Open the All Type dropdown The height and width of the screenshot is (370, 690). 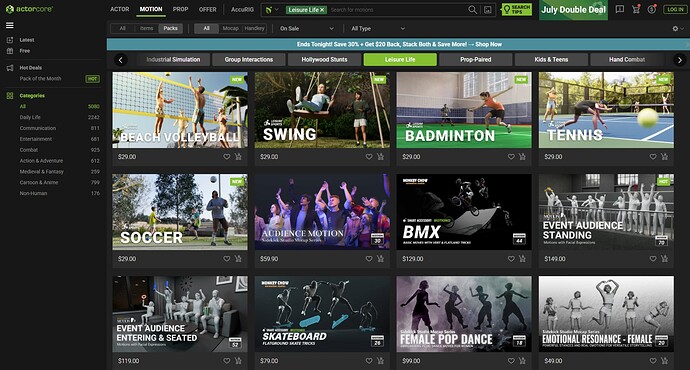pyautogui.click(x=378, y=29)
